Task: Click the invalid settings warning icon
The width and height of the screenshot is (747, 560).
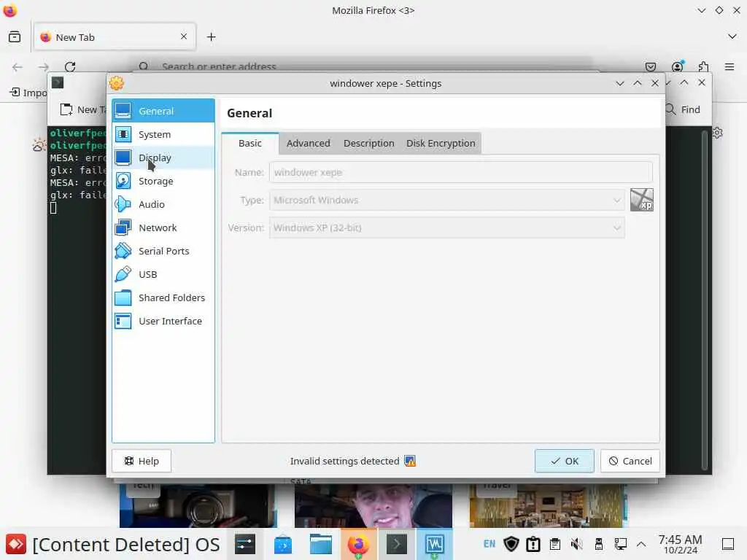Action: [410, 461]
